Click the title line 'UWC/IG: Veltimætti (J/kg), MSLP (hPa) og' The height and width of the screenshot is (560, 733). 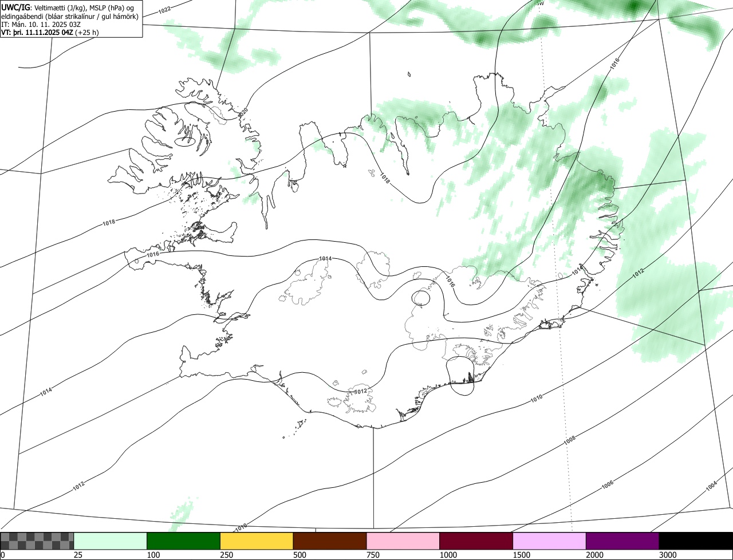pyautogui.click(x=68, y=7)
